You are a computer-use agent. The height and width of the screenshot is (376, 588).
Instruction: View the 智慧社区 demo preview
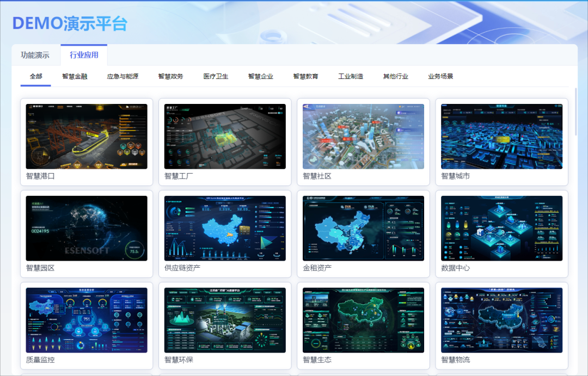click(363, 137)
